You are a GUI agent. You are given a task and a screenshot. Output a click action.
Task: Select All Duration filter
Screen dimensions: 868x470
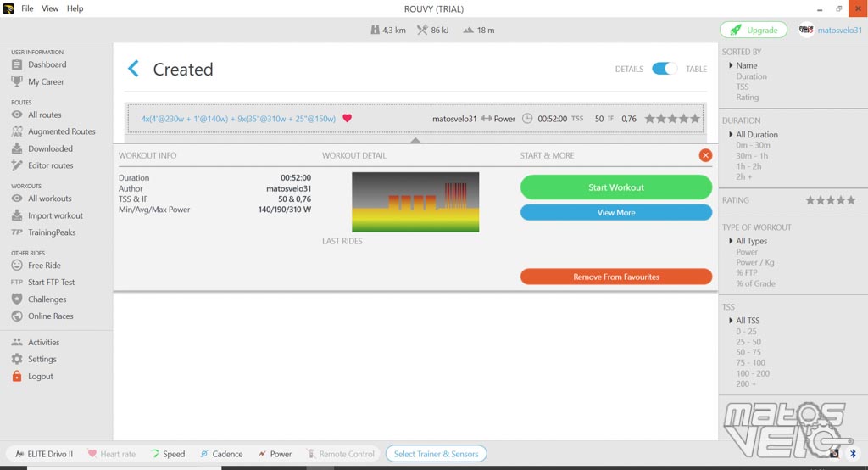757,135
